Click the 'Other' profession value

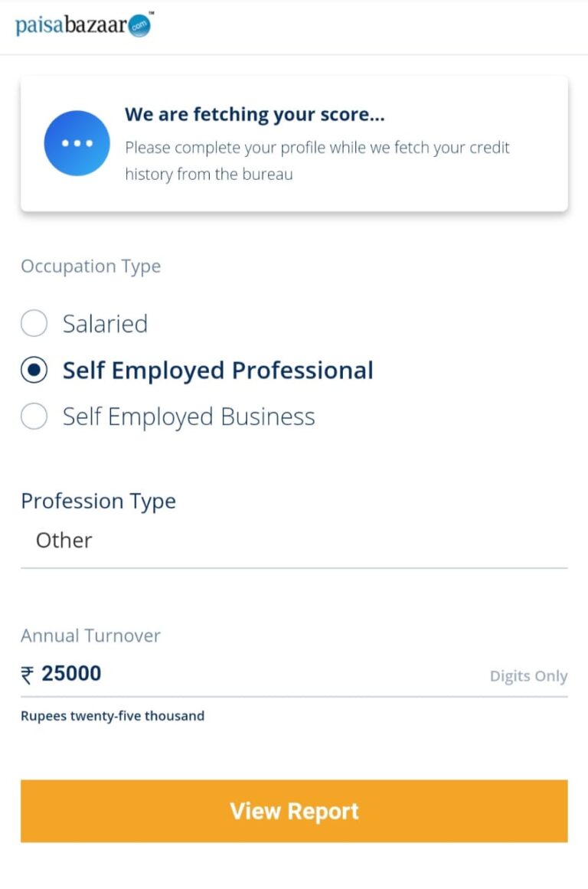click(x=64, y=541)
